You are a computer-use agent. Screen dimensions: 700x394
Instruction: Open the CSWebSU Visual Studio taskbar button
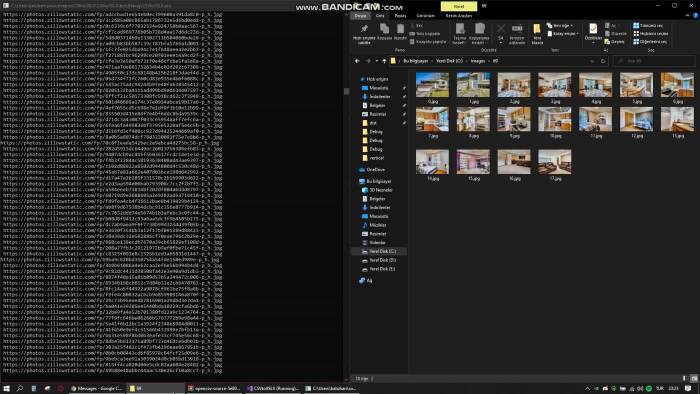273,388
